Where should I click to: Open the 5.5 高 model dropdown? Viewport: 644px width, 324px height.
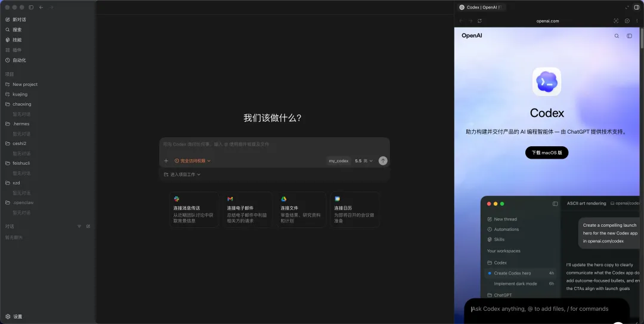[x=364, y=161]
